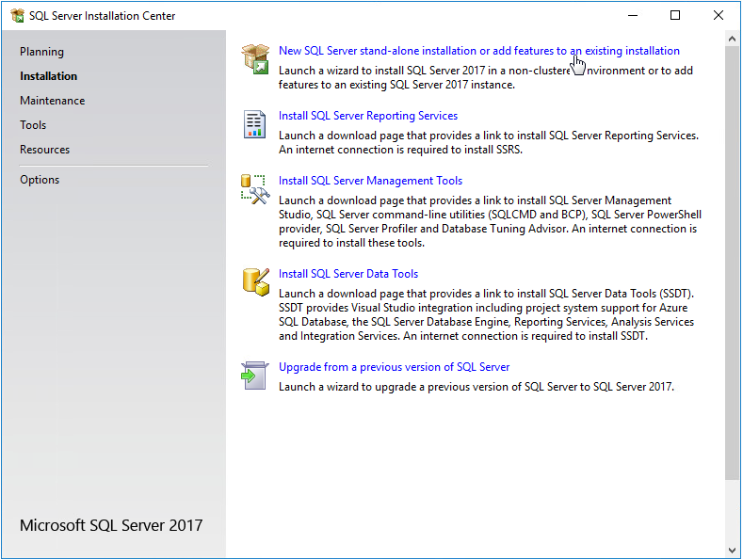This screenshot has width=743, height=560.
Task: Click the 'features to an existing SQL Server 2017 instance' text
Action: (x=396, y=85)
